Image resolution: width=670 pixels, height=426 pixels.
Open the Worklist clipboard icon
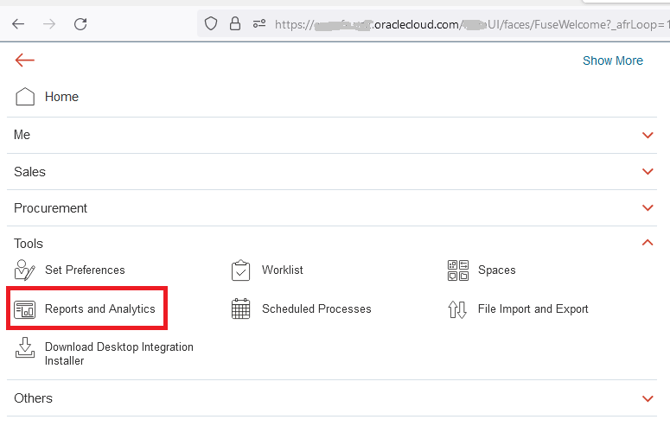[241, 270]
